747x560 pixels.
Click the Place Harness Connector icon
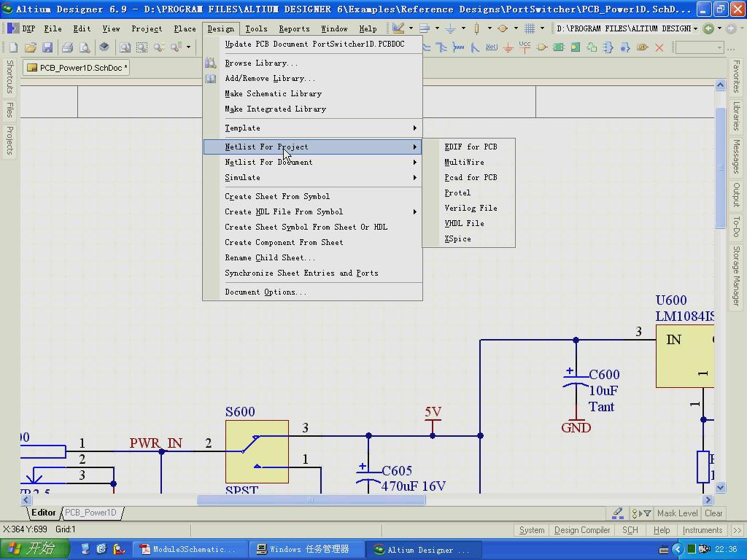pyautogui.click(x=608, y=47)
